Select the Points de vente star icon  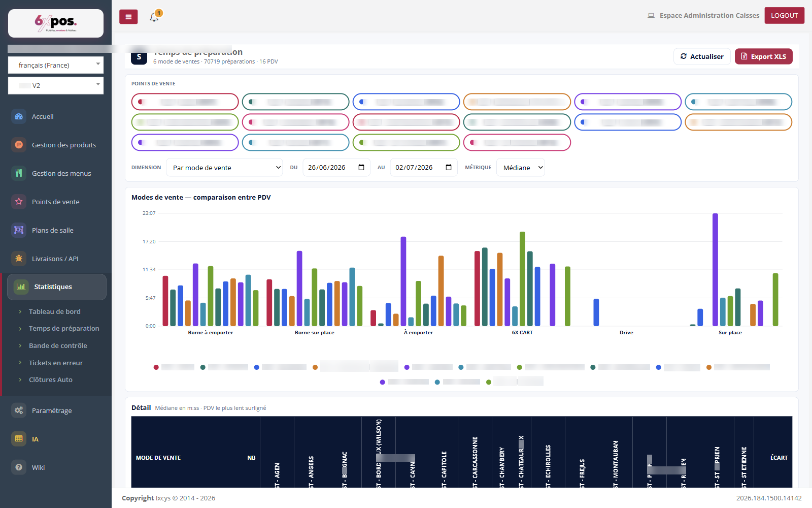(19, 202)
